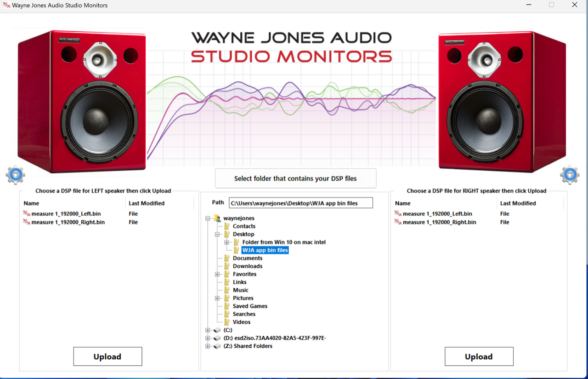588x379 pixels.
Task: Click file icon of Right.bin in RIGHT list
Action: pos(398,222)
